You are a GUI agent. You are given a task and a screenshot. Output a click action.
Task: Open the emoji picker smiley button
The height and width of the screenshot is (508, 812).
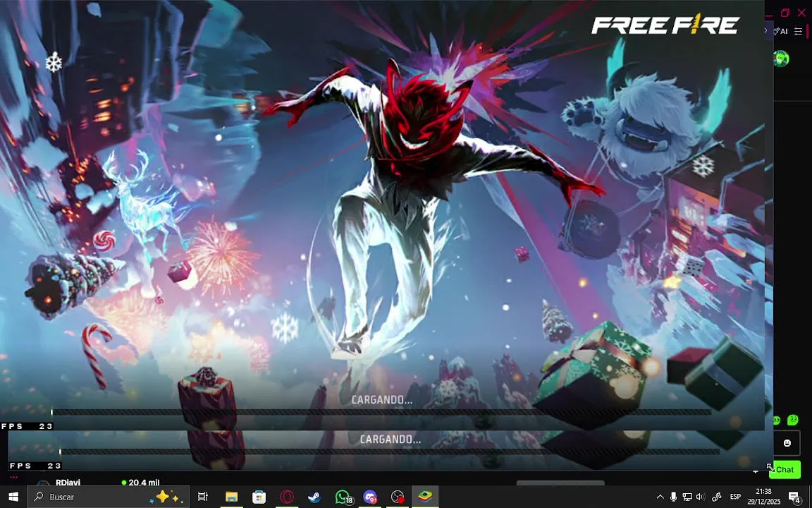787,443
